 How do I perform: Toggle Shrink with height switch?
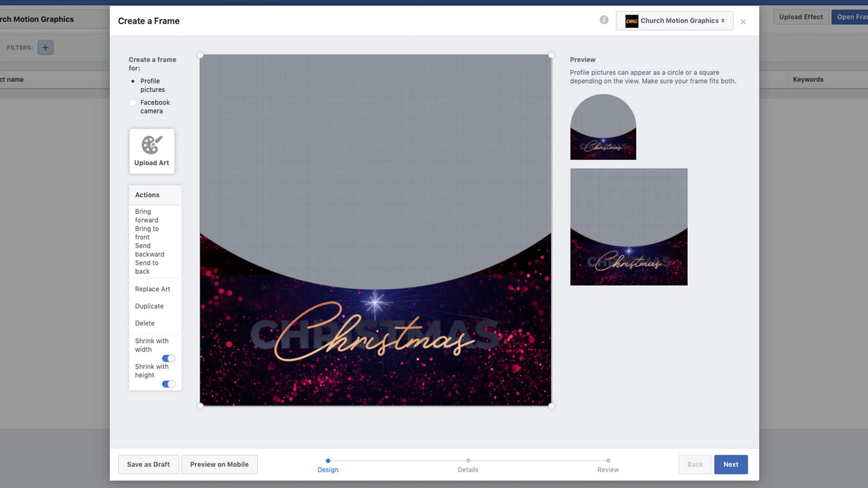pos(169,384)
